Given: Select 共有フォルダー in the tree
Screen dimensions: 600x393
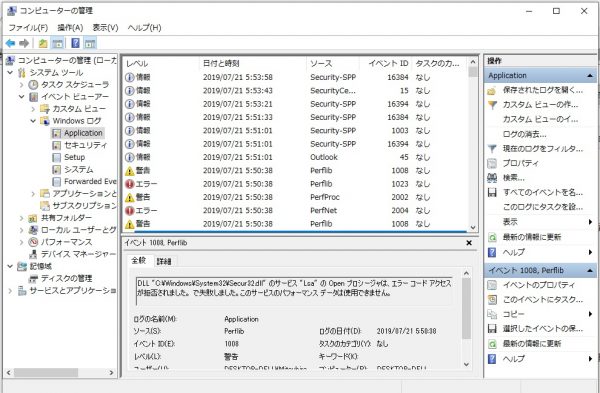Looking at the screenshot, I should pos(66,218).
